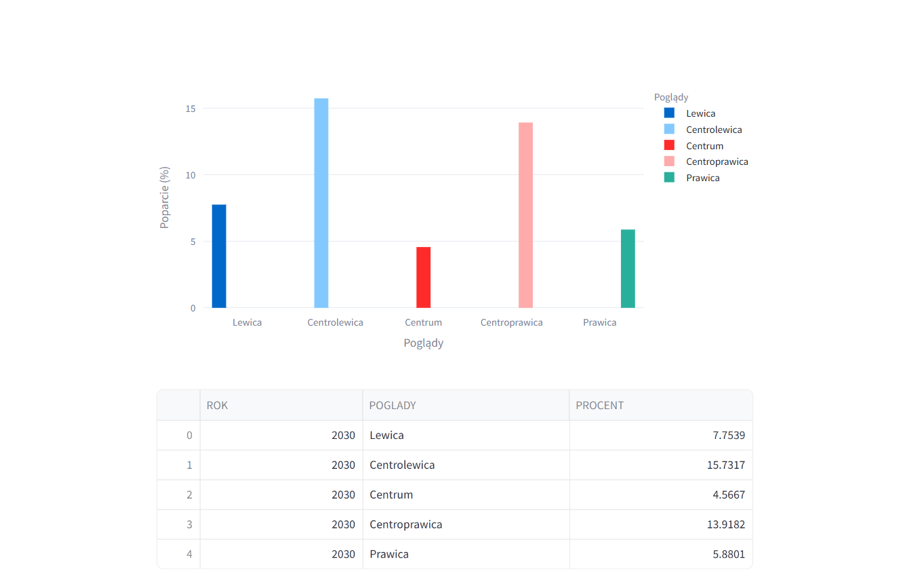This screenshot has width=924, height=574.
Task: Select the Lewica cell in table
Action: click(x=466, y=435)
